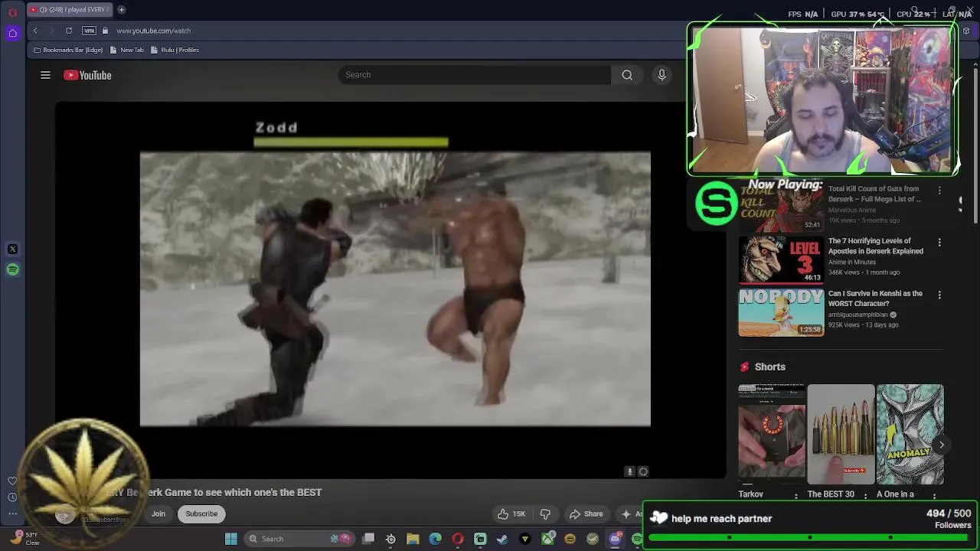This screenshot has height=551, width=980.
Task: Open Can I Survive in Kenshi thumbnail
Action: (x=781, y=311)
